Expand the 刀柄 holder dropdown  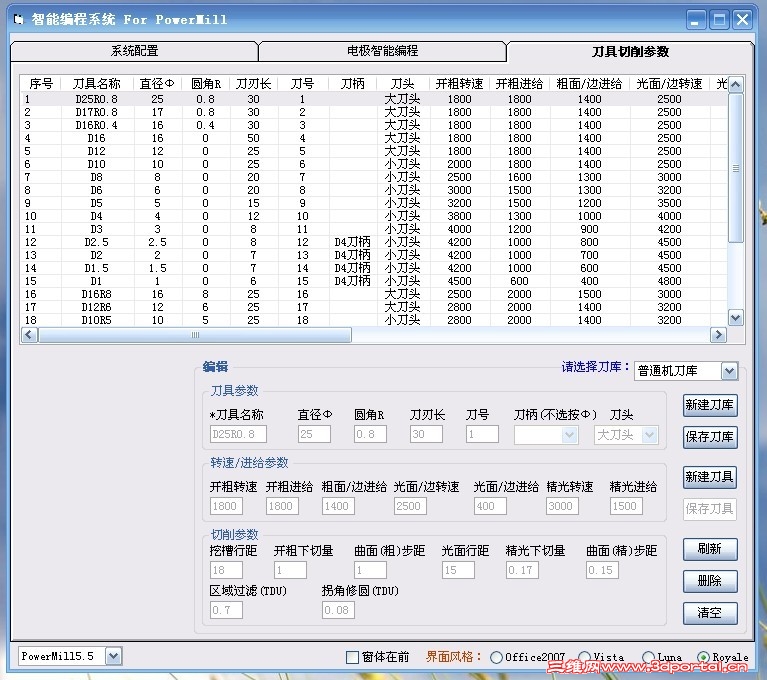click(x=569, y=435)
